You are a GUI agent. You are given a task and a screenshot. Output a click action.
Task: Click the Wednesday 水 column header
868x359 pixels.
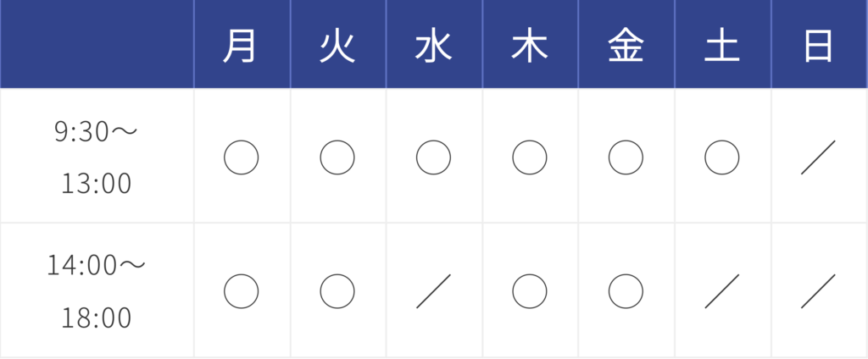(x=433, y=47)
